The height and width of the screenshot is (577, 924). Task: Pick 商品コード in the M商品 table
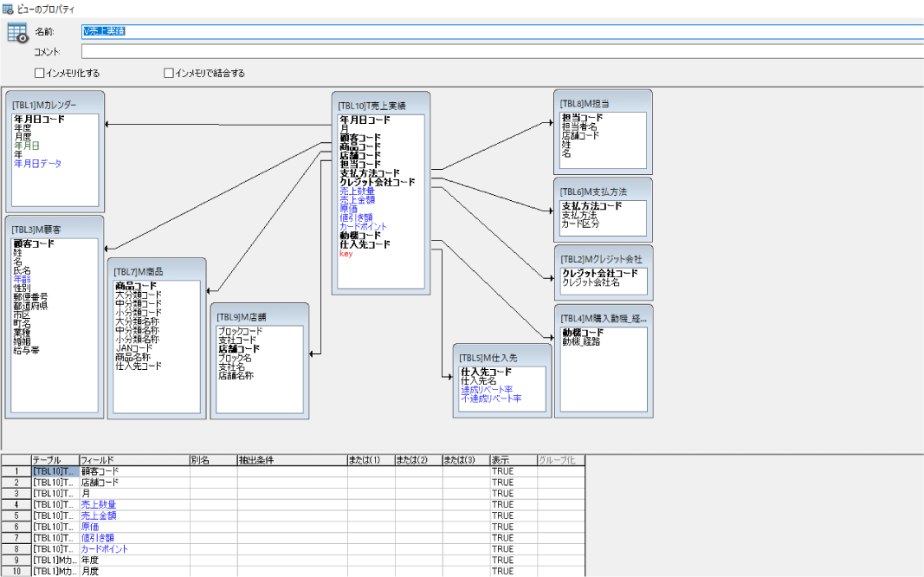[x=136, y=286]
